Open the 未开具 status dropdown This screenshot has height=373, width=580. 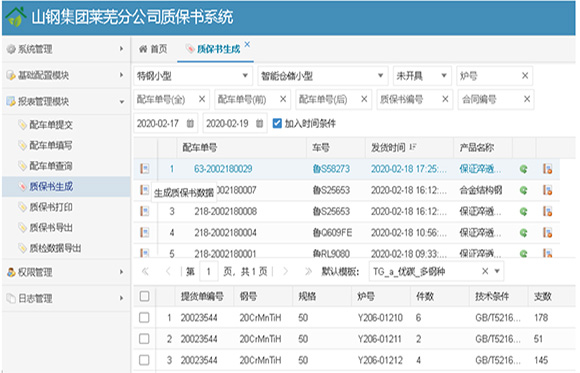422,76
